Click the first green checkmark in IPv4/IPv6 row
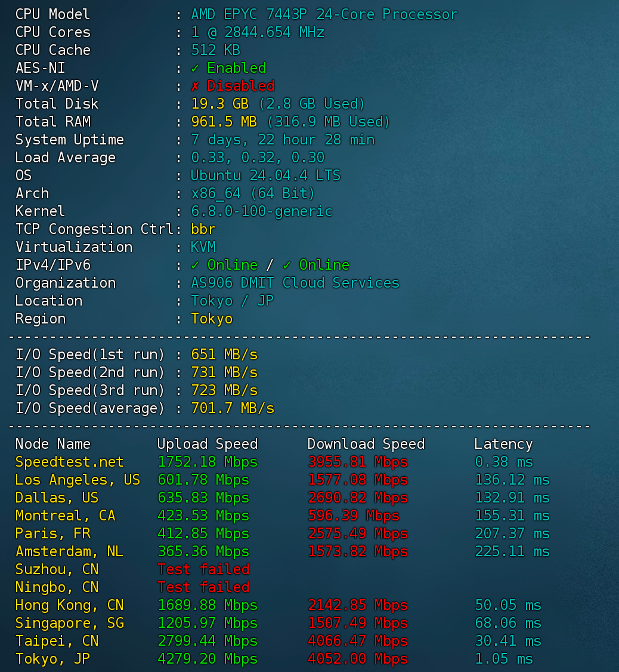Viewport: 619px width, 672px height. pyautogui.click(x=195, y=265)
